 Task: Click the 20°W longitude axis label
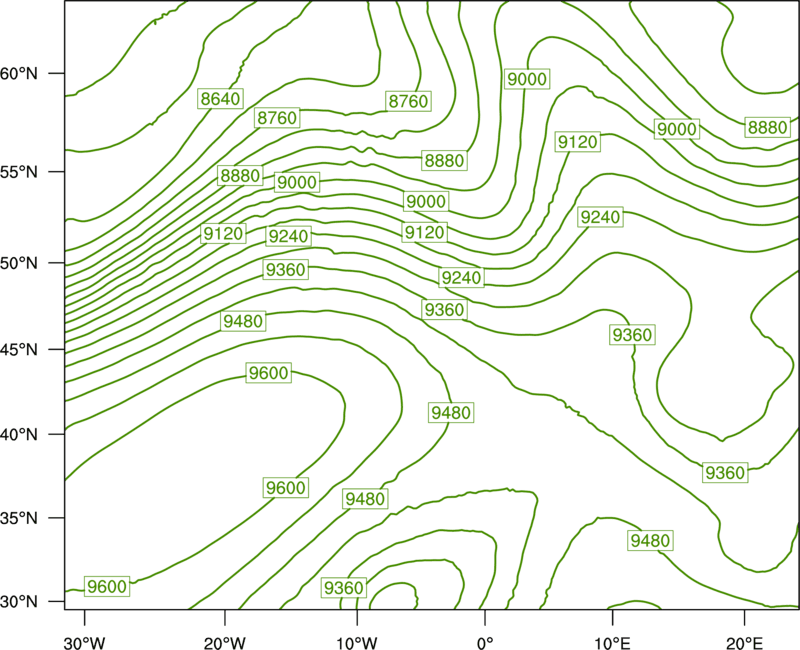[224, 643]
